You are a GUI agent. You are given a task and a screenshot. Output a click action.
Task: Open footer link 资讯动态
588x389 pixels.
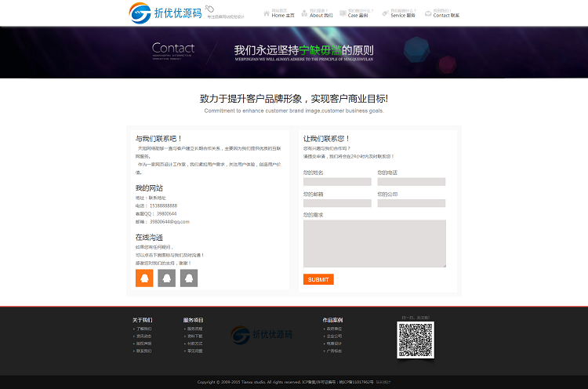point(144,336)
